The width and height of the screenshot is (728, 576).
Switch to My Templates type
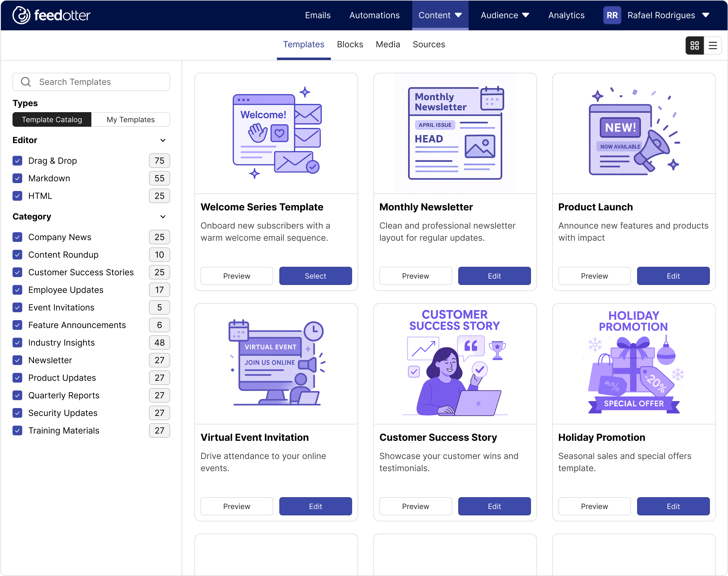[x=130, y=120]
